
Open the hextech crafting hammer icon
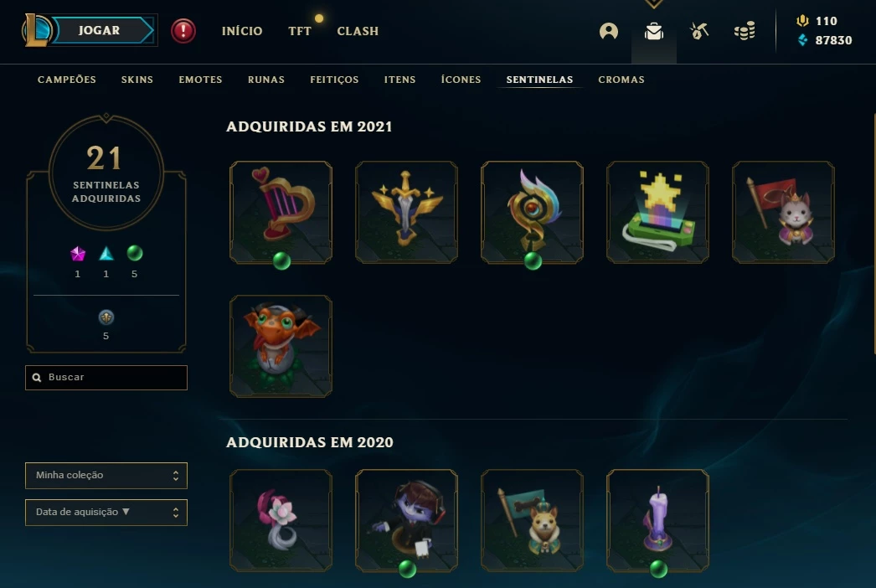coord(699,31)
